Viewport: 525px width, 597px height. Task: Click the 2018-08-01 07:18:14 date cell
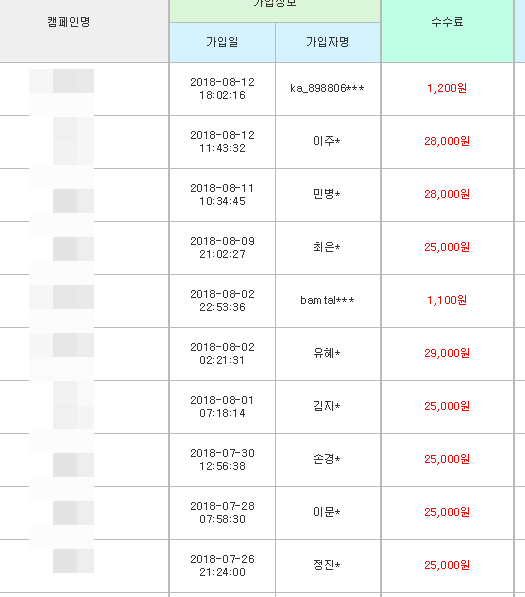(x=222, y=407)
